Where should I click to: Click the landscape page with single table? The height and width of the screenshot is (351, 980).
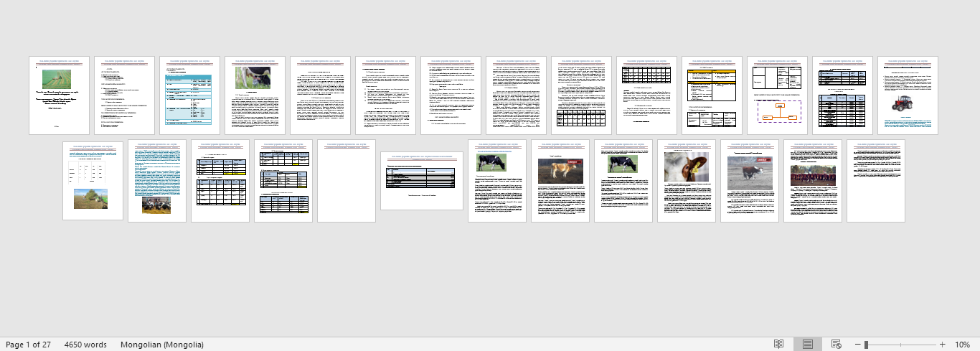pyautogui.click(x=421, y=181)
